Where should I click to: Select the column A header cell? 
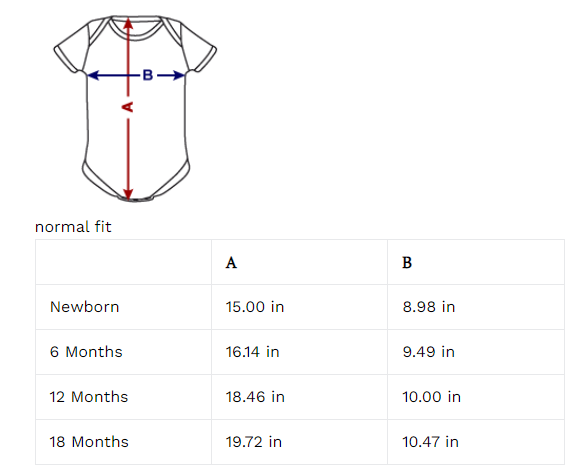tap(300, 262)
